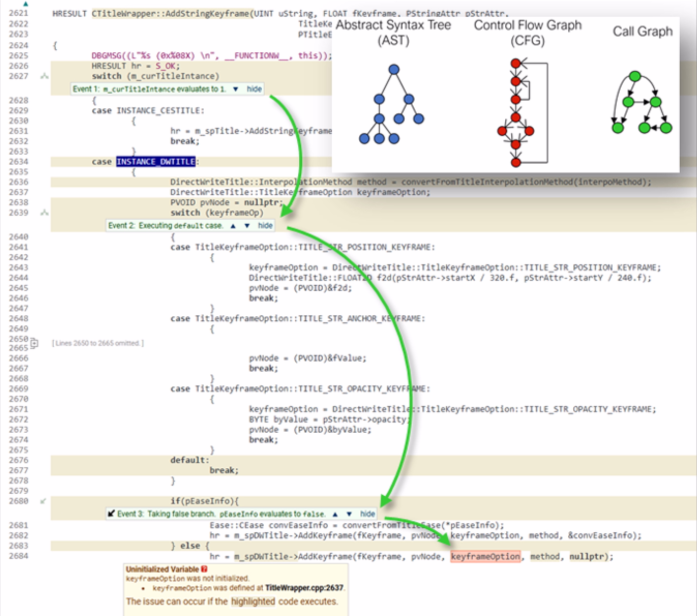Open the Uninitialized Variable red help icon
The height and width of the screenshot is (616, 697).
tap(205, 569)
